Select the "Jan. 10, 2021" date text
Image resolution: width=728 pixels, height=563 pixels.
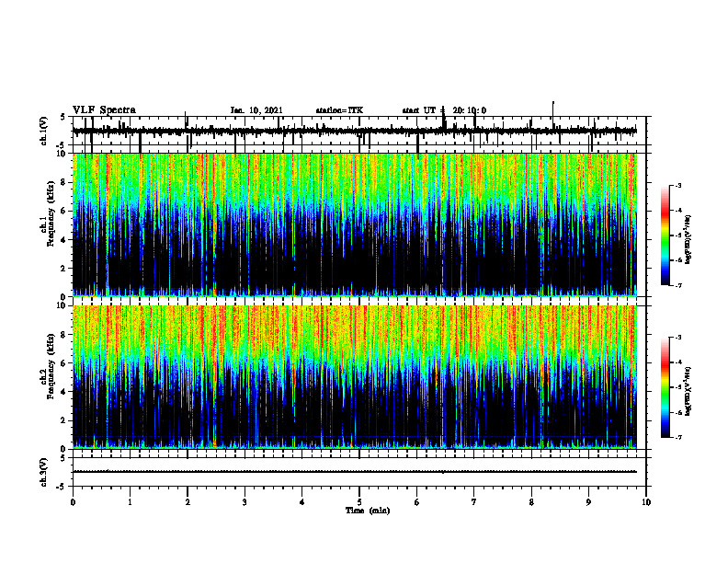[x=256, y=110]
